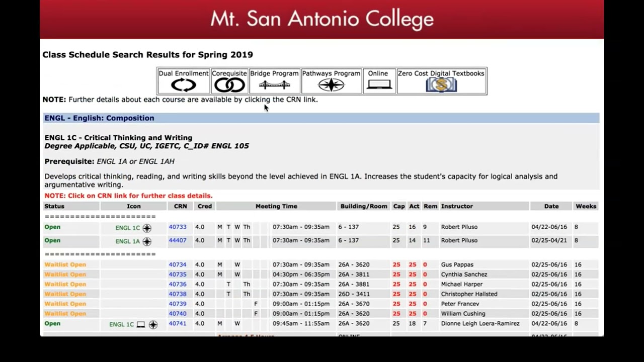Viewport: 644px width, 362px height.
Task: Open the CRN 40741 link
Action: [x=178, y=323]
